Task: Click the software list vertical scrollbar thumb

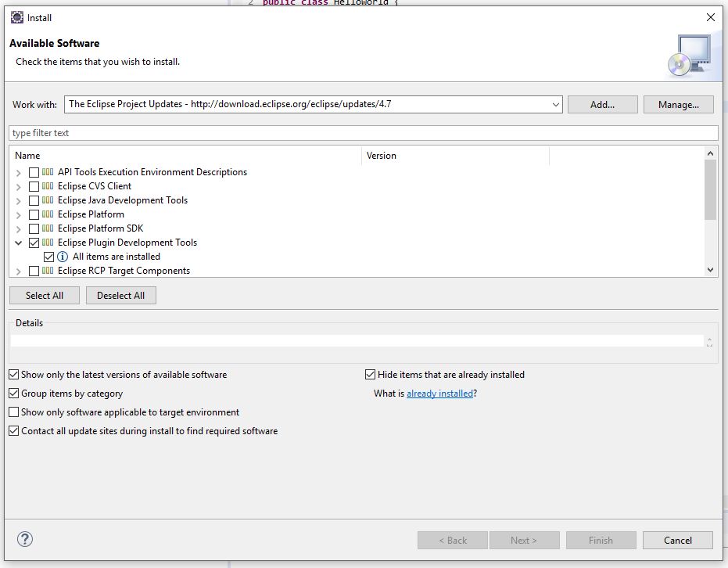Action: pos(710,189)
